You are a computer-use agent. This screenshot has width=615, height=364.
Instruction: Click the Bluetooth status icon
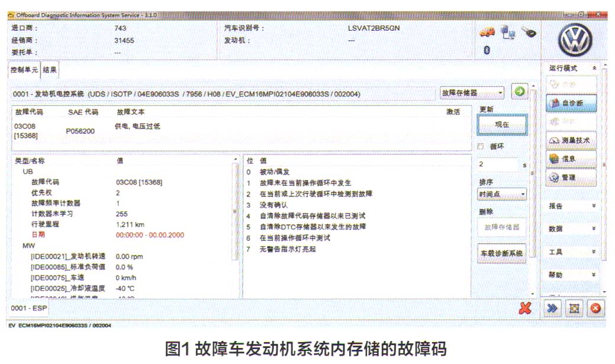pos(487,50)
